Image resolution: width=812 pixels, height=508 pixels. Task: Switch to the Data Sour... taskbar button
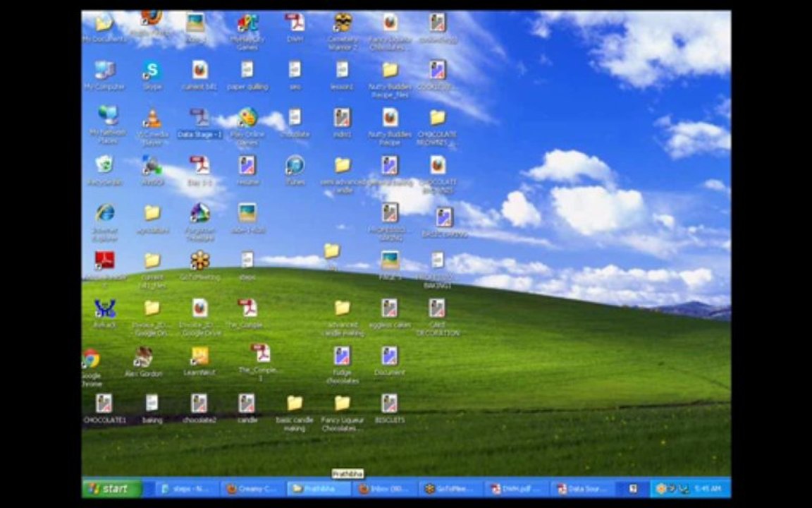pos(582,489)
